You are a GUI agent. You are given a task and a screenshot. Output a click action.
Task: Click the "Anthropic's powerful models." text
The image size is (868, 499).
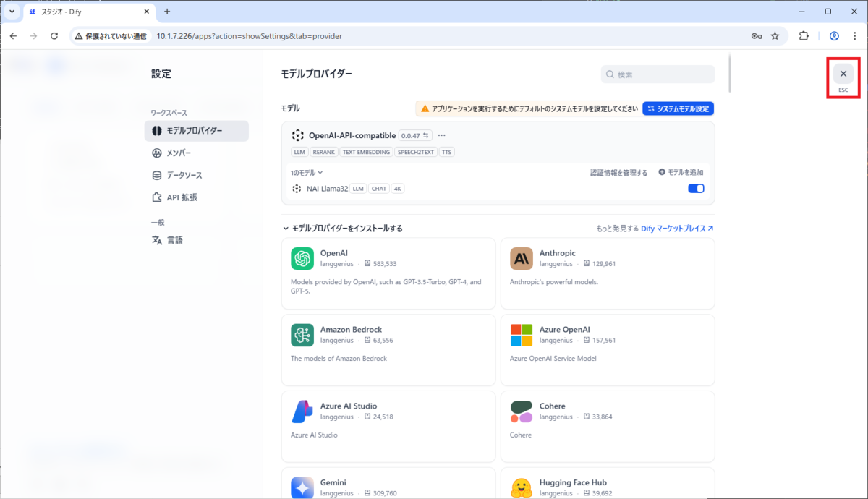554,282
